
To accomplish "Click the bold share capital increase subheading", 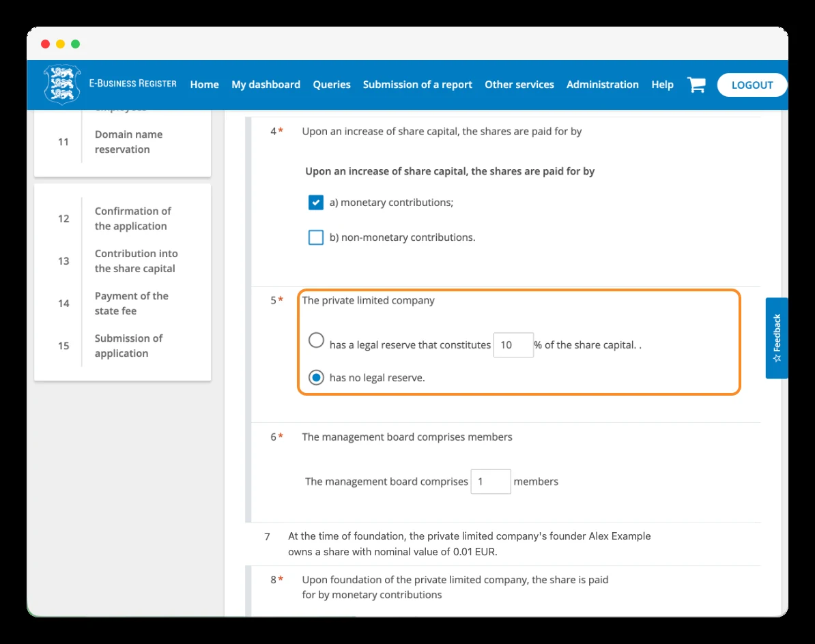I will click(x=450, y=171).
